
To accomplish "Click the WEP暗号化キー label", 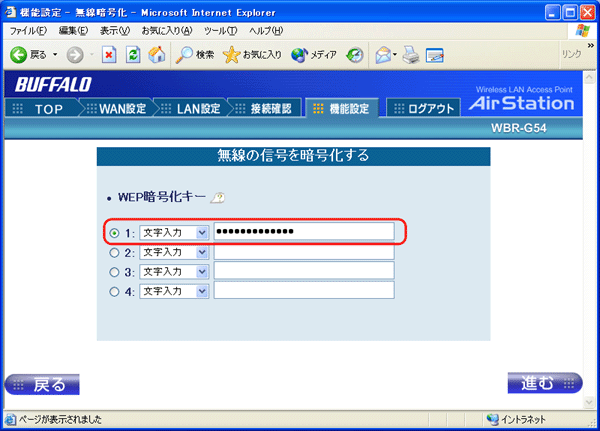I will click(x=161, y=197).
